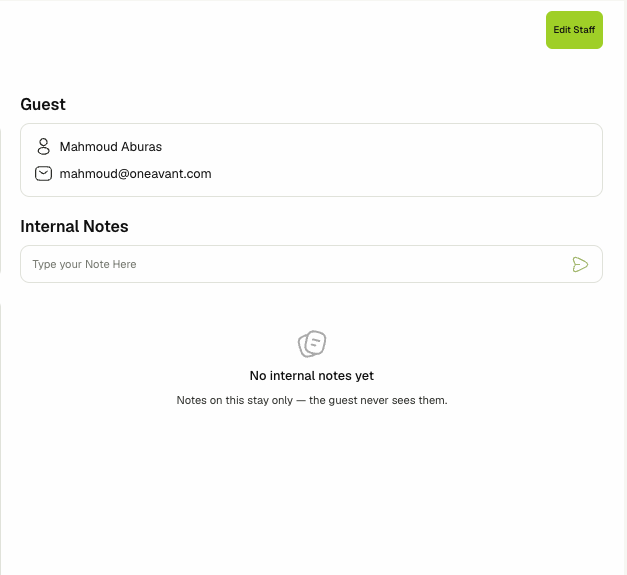Click the text Notes on this stay only
The height and width of the screenshot is (575, 627).
point(235,400)
